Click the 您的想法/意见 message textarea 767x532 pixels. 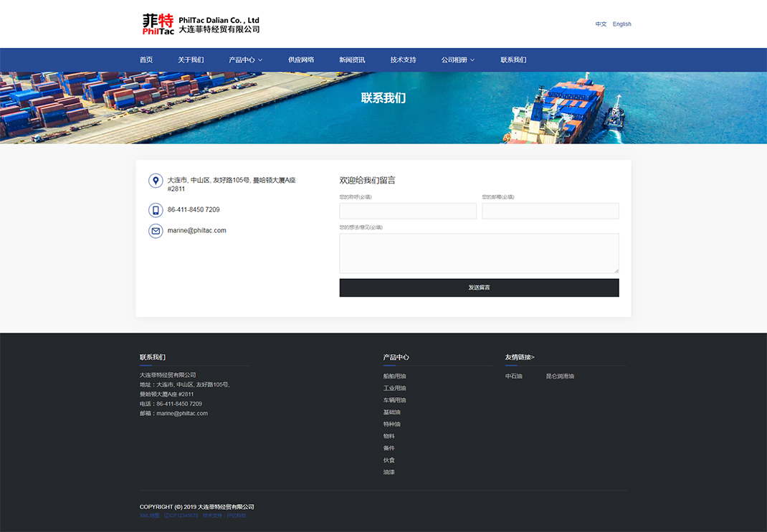(x=479, y=253)
